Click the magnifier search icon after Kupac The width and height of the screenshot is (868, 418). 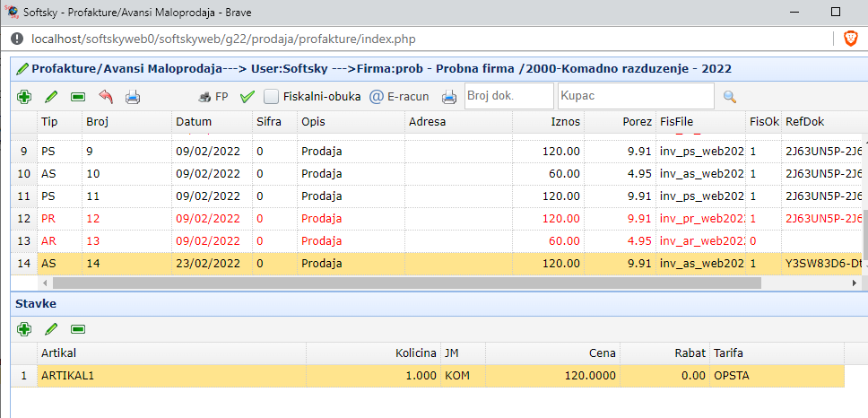[729, 97]
